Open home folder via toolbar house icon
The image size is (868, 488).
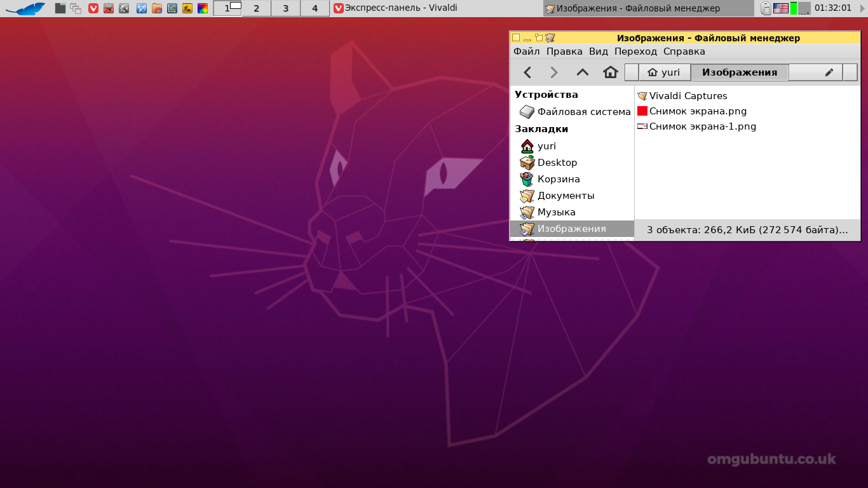click(x=611, y=72)
